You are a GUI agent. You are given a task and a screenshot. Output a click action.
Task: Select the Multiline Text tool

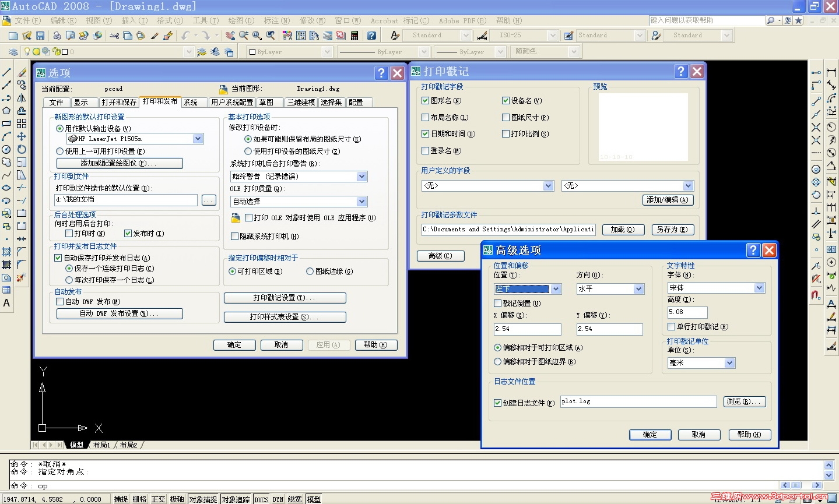pyautogui.click(x=6, y=303)
